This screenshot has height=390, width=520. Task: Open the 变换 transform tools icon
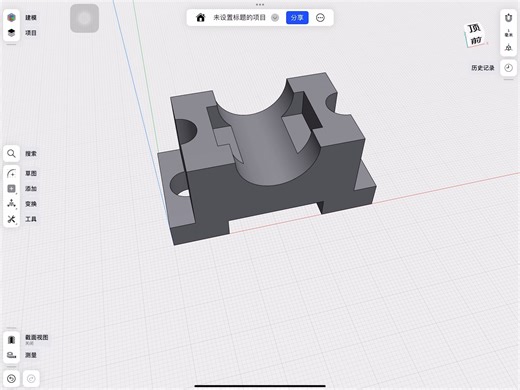click(x=11, y=204)
